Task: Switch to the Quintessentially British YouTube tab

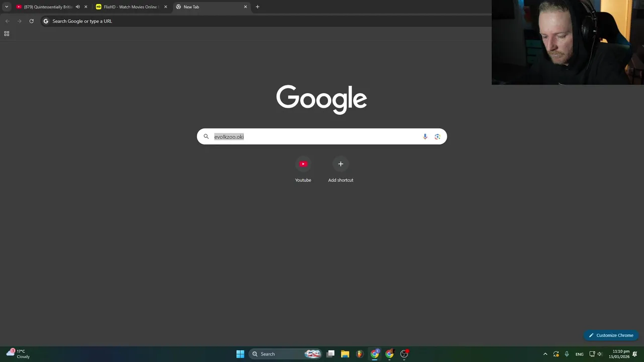Action: pos(45,7)
